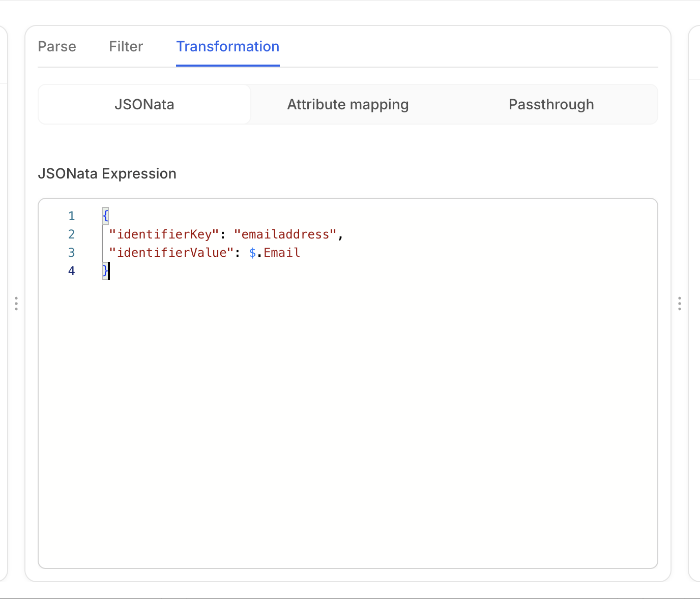Screen dimensions: 700x599
Task: Click the closing curly brace on line 4
Action: (105, 271)
